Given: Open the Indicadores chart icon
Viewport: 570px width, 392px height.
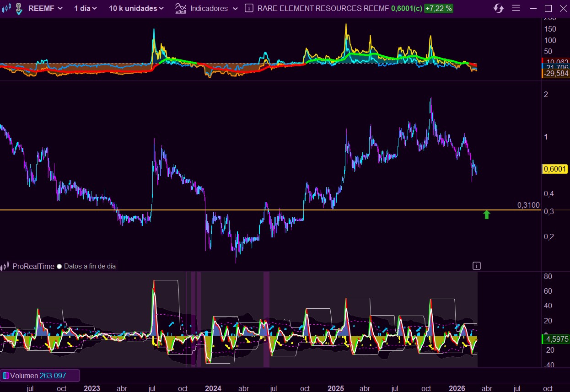Looking at the screenshot, I should tap(181, 8).
